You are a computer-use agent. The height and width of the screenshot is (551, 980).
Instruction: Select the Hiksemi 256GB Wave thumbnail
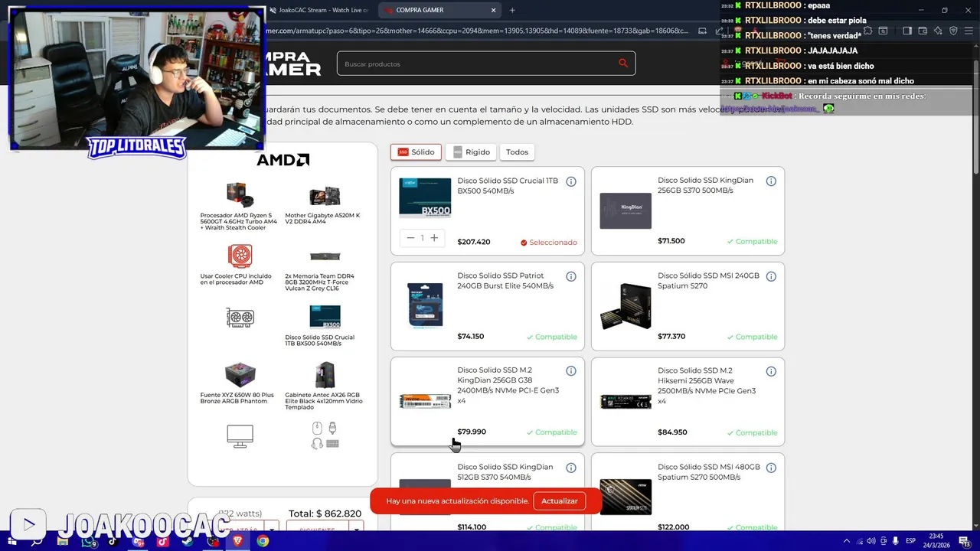pos(626,402)
